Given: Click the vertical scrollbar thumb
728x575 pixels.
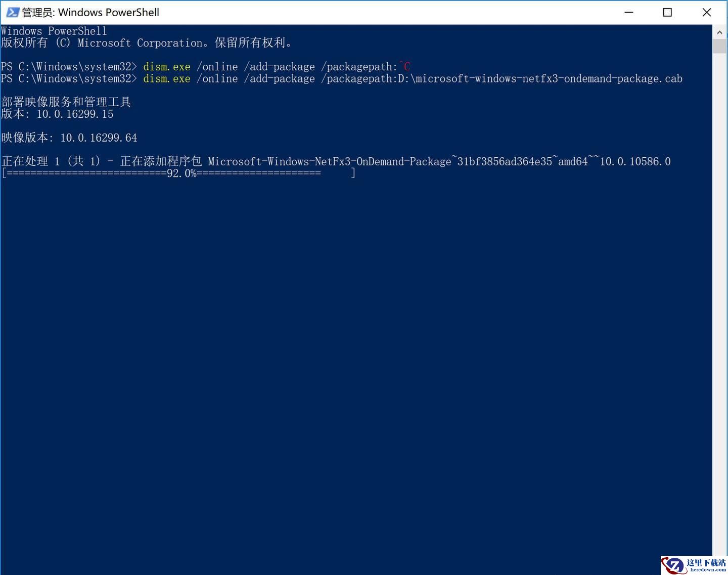Looking at the screenshot, I should click(719, 47).
